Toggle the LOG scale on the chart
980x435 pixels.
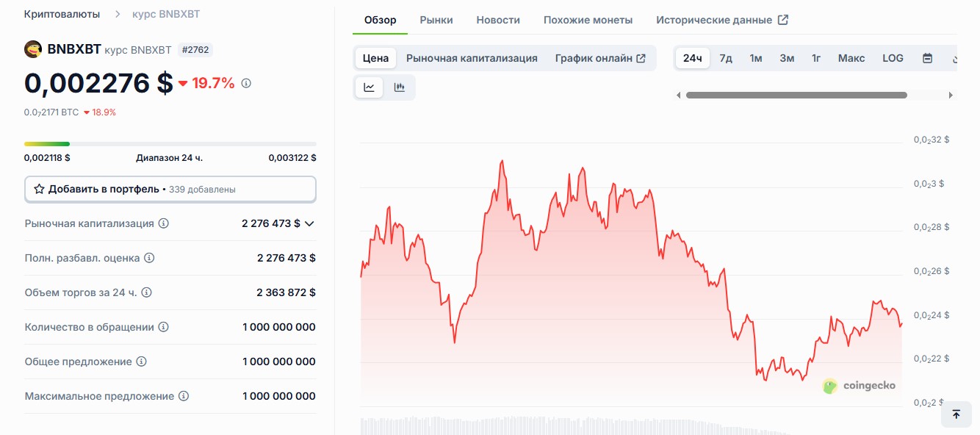coord(893,58)
